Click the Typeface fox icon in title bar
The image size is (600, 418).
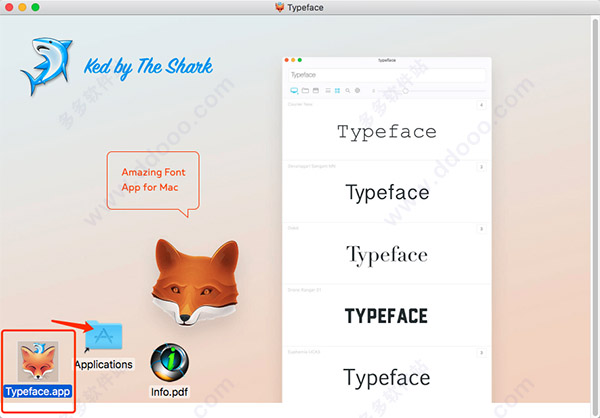click(280, 7)
